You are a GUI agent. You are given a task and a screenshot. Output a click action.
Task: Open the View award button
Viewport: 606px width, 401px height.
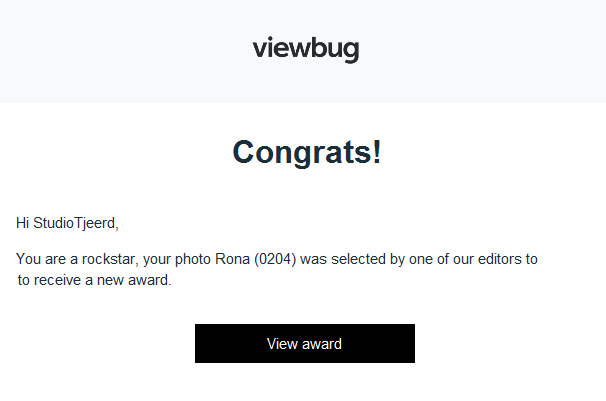(305, 343)
